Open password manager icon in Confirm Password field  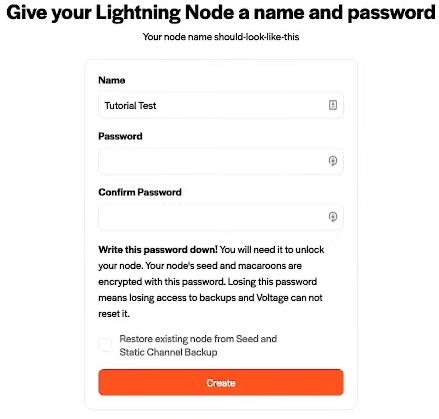pyautogui.click(x=333, y=217)
